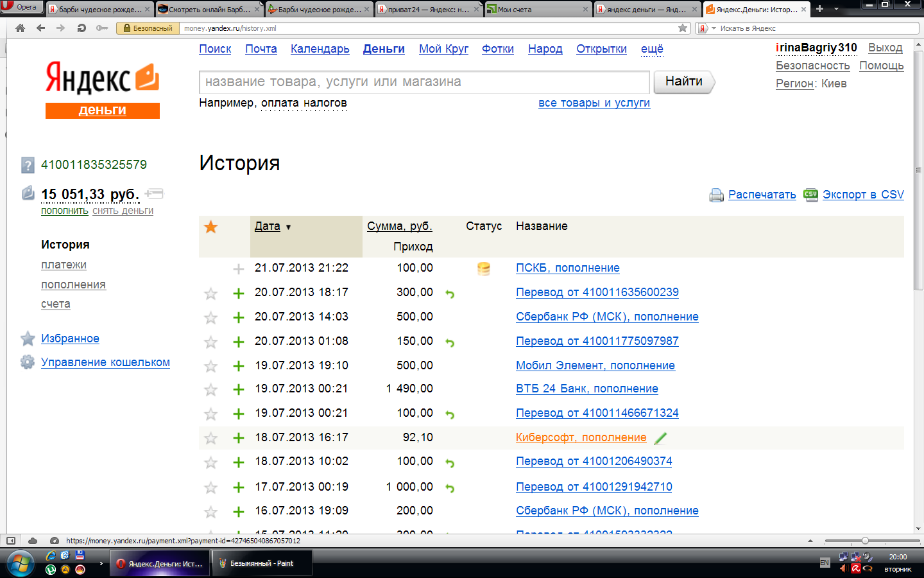
Task: Click Сумма, руб. column header
Action: click(400, 226)
